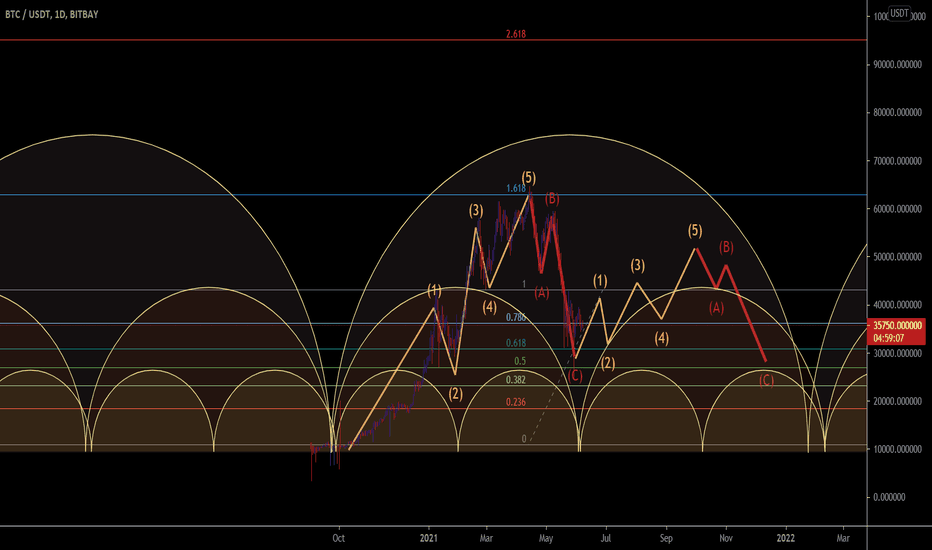Select the red (C) label below the 2022 forecast
Screen dimensions: 932x550
point(767,380)
